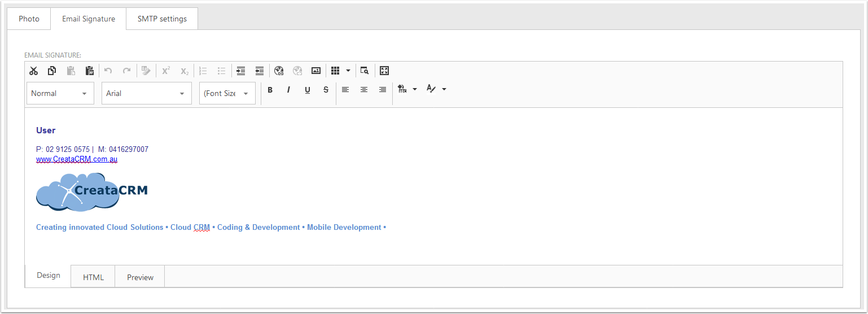The width and height of the screenshot is (868, 314).
Task: Click the bold "User" signature name
Action: (x=46, y=130)
